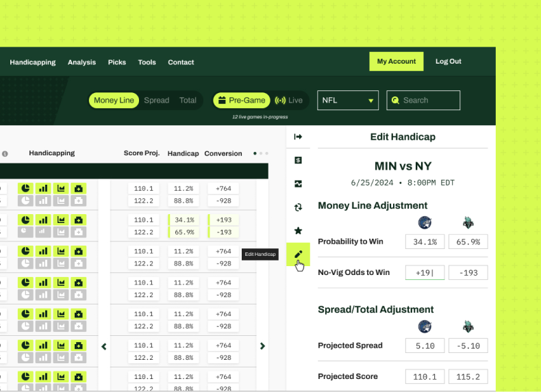Click the right chevron in the table
Image resolution: width=541 pixels, height=392 pixels.
coord(262,345)
